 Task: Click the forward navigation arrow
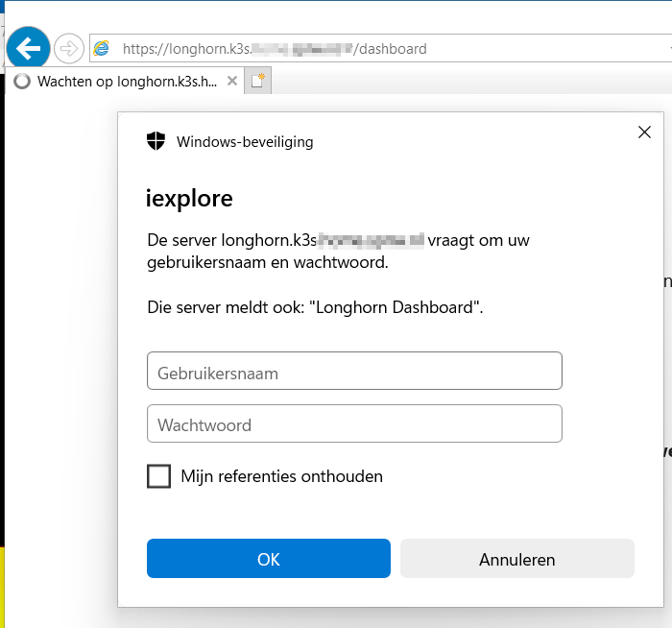68,48
